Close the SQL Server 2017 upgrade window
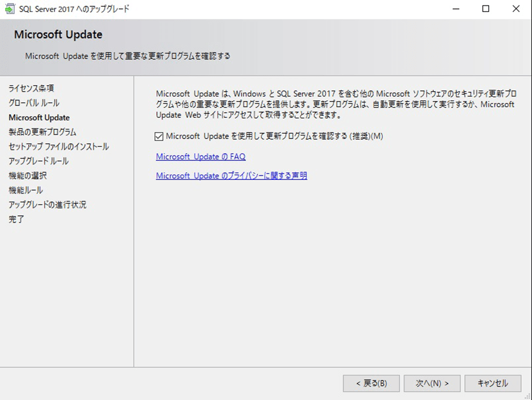The width and height of the screenshot is (532, 400). [515, 9]
